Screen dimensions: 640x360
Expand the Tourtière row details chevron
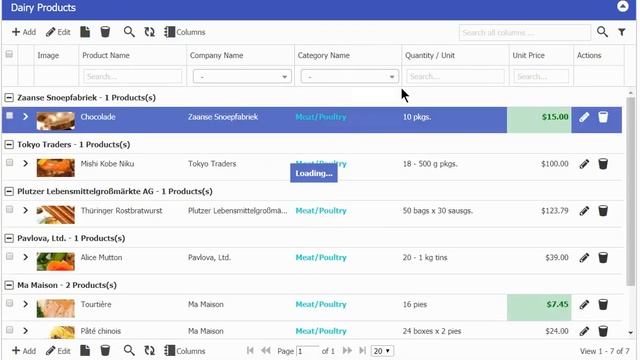click(x=25, y=304)
